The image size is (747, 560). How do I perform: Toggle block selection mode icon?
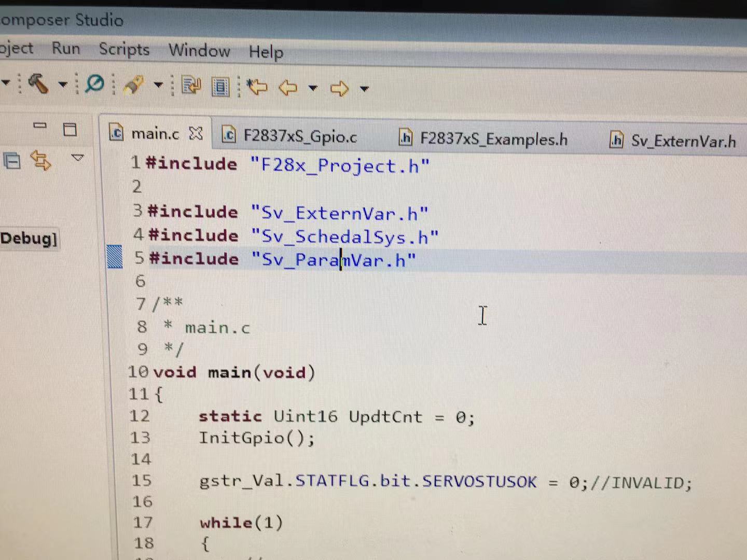221,87
